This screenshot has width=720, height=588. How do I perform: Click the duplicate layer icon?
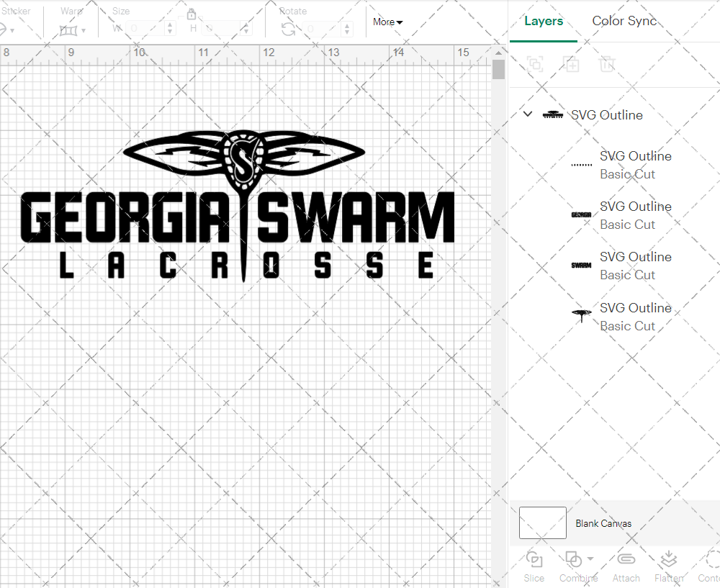tap(572, 64)
